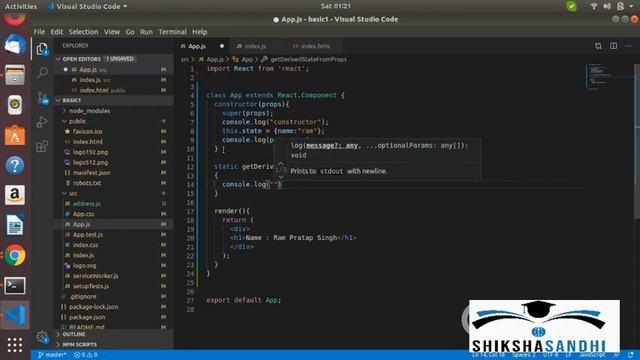Open the View menu
Image resolution: width=640 pixels, height=360 pixels.
tap(111, 32)
